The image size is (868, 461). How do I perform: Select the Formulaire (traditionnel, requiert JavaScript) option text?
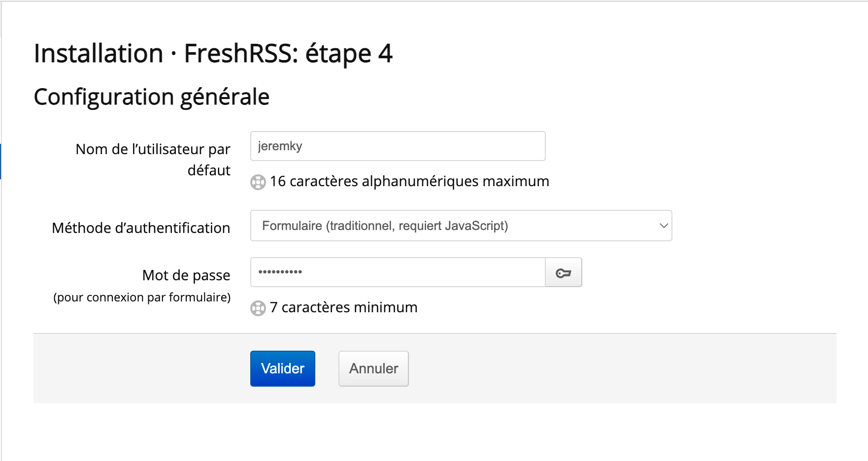pos(385,226)
